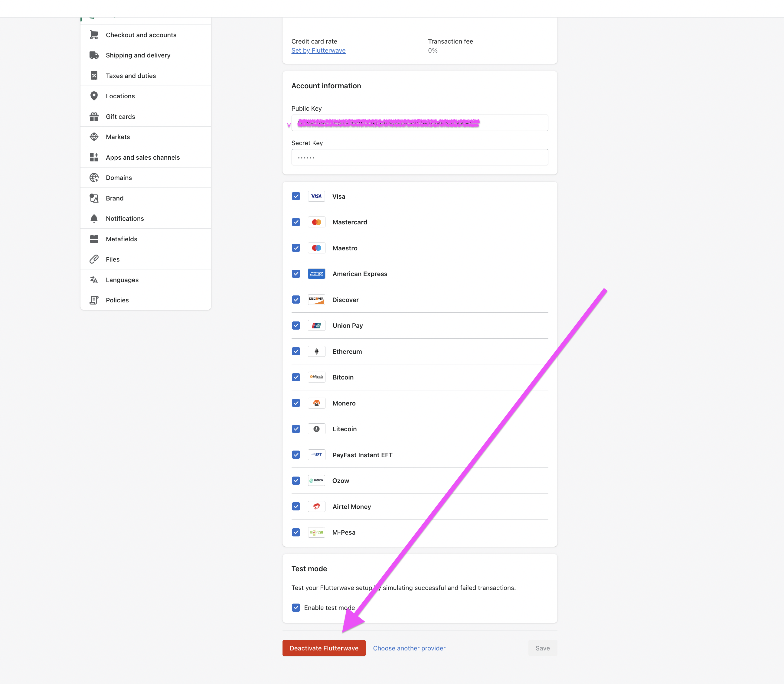Uncheck the Ozow checkbox
The image size is (784, 684).
click(x=296, y=480)
